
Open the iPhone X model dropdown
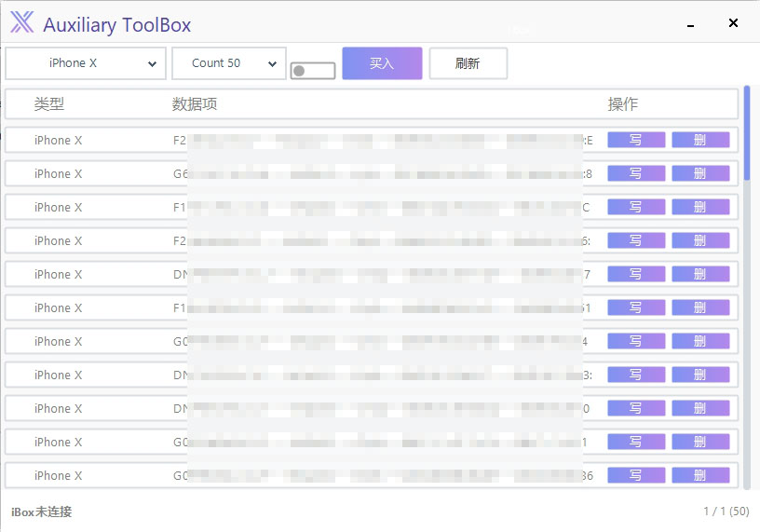[86, 63]
